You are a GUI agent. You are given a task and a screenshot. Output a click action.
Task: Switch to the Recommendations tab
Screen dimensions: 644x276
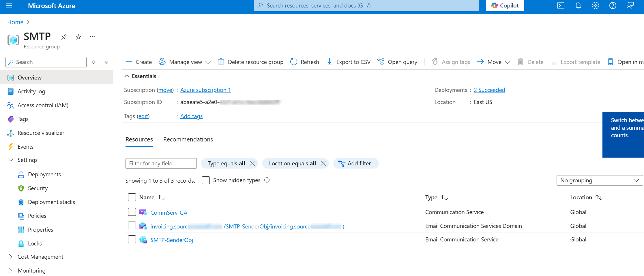click(188, 139)
